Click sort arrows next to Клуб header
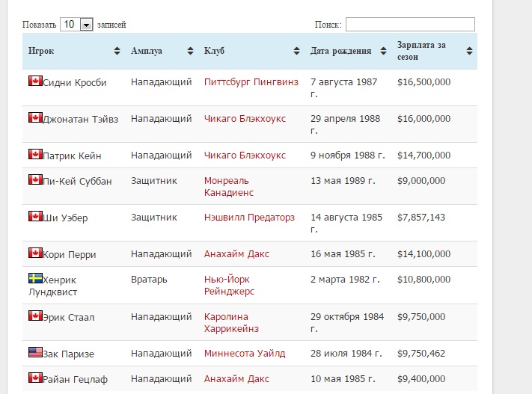532x394 pixels. pyautogui.click(x=296, y=51)
